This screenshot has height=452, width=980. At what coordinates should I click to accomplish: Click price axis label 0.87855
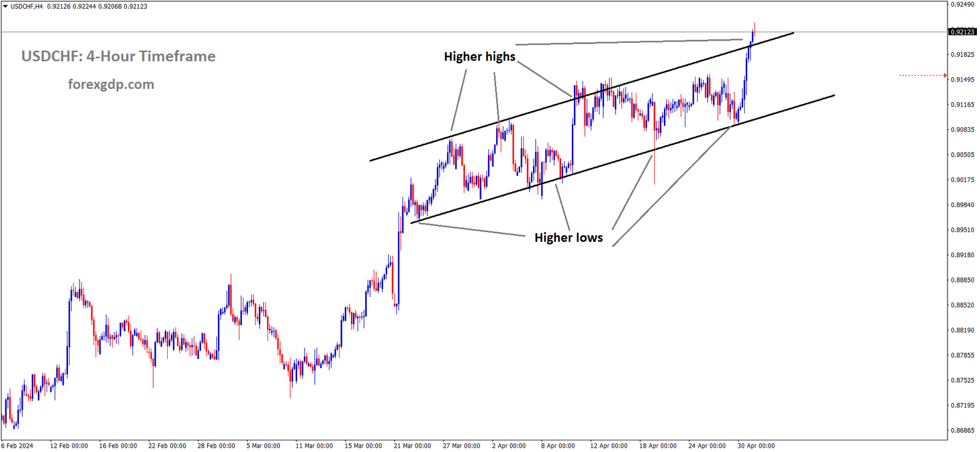962,355
